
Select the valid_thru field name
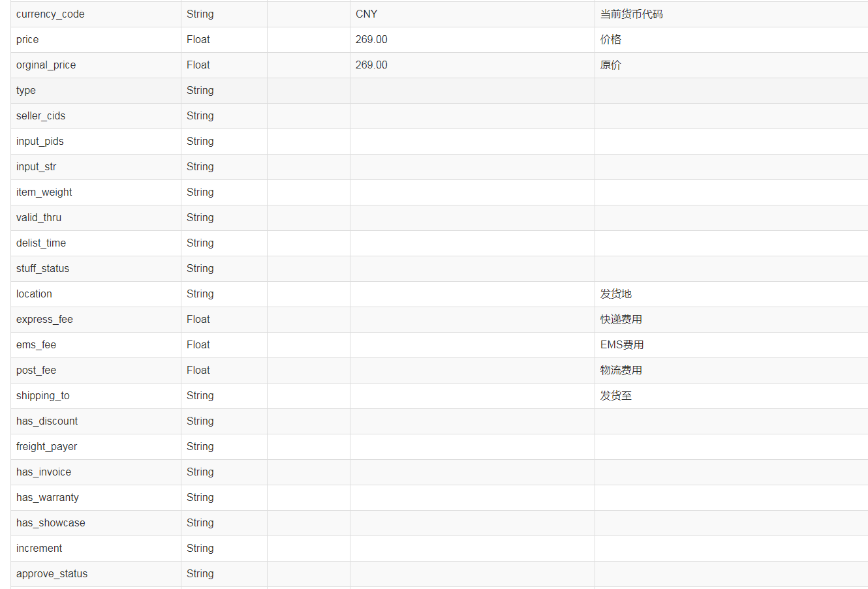[x=39, y=218]
